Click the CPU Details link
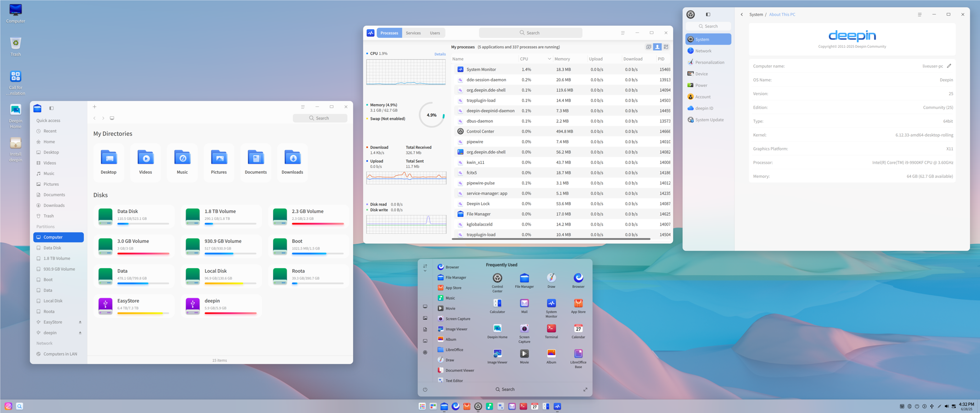 click(440, 54)
